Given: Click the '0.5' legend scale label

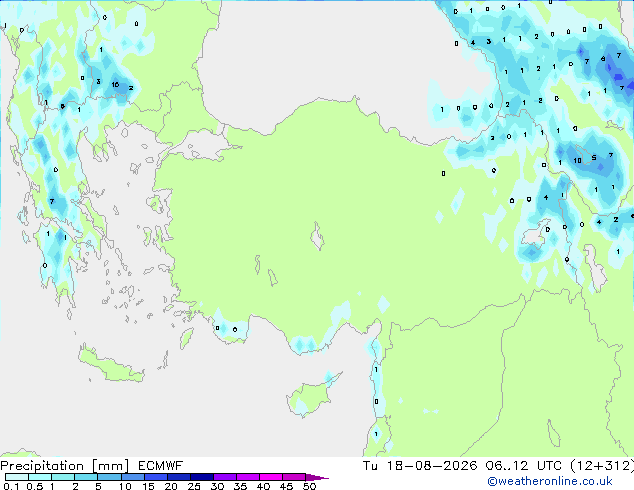Looking at the screenshot, I should point(34,486).
